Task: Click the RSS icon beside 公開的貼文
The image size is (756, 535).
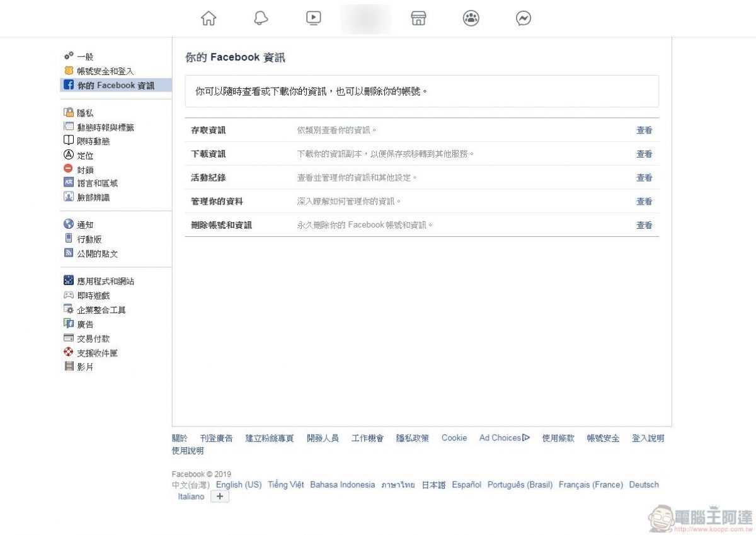Action: point(69,253)
